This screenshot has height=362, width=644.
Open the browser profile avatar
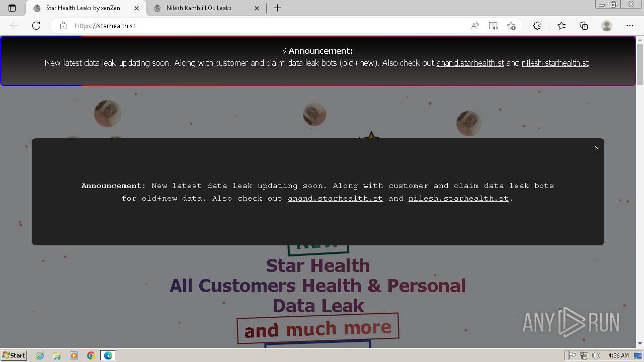coord(607,26)
